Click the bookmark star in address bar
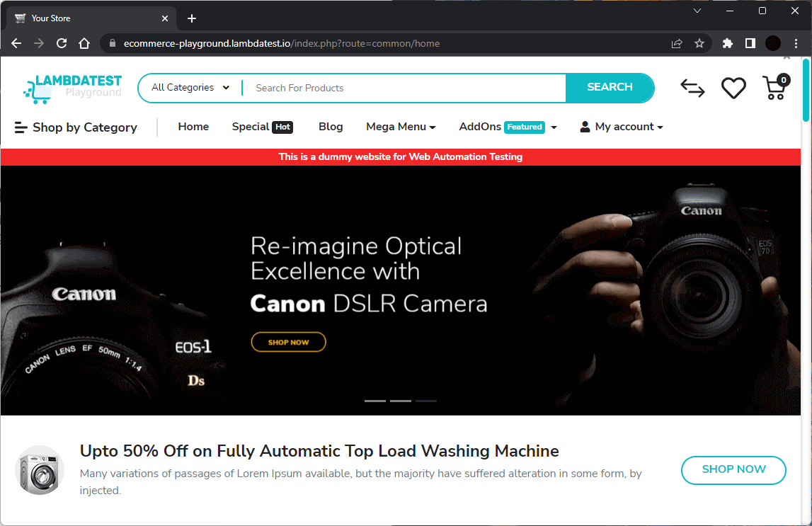The image size is (812, 526). [x=699, y=43]
